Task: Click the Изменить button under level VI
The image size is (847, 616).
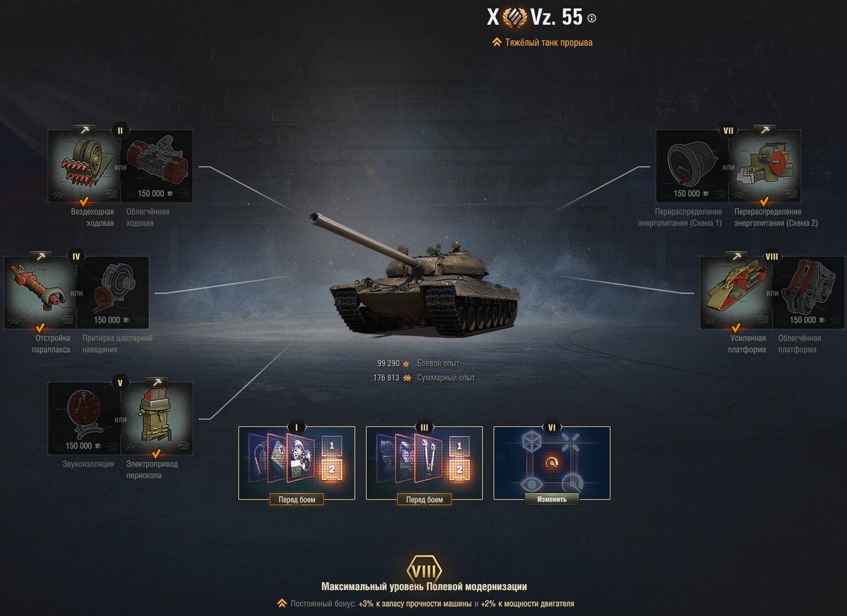Action: tap(551, 499)
